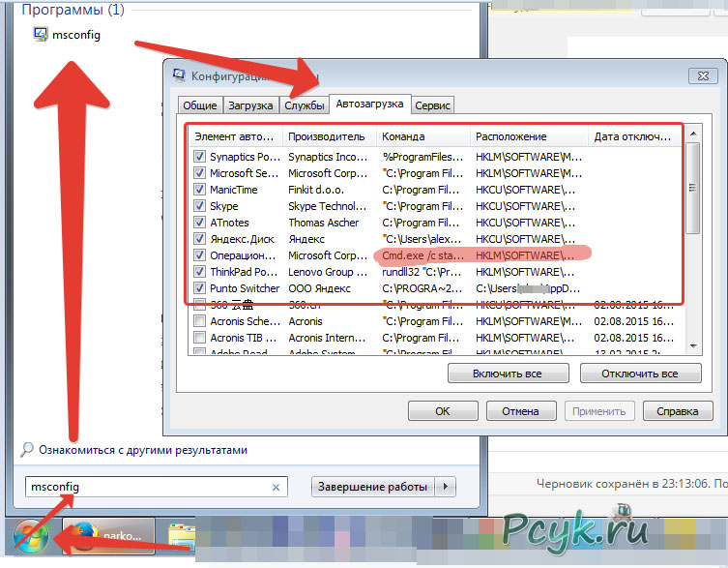Select the Skype Technol... manufacturer cell

(328, 206)
